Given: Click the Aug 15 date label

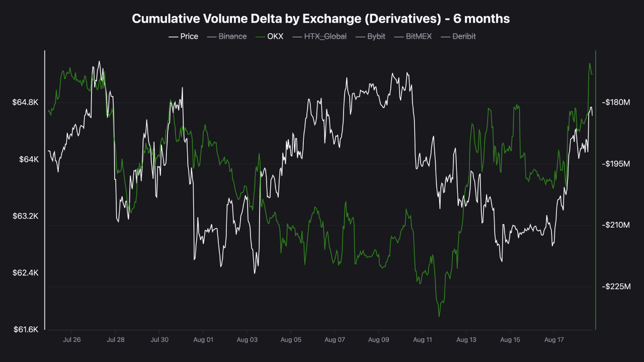Looking at the screenshot, I should pos(510,340).
